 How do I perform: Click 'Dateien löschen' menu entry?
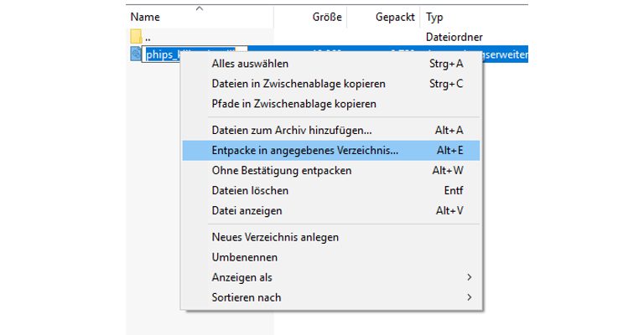click(x=252, y=190)
